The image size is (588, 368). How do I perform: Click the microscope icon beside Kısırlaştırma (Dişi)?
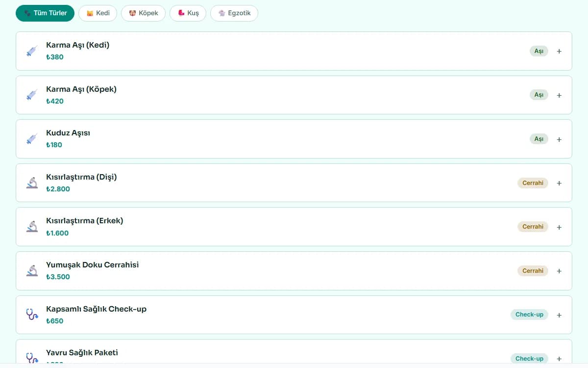(32, 183)
